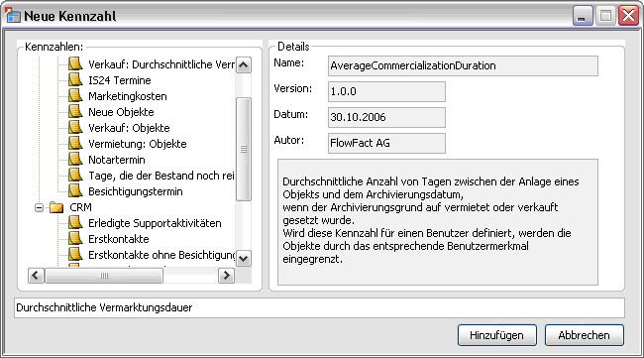Pick 'Vermietung: Objekte' in Kennzahlen
644x358 pixels.
tap(138, 144)
